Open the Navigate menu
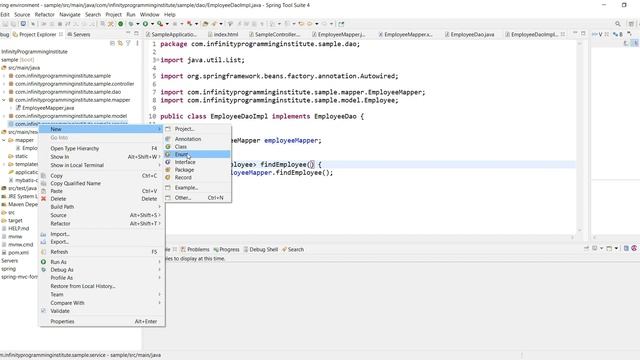The width and height of the screenshot is (640, 360). (x=70, y=14)
